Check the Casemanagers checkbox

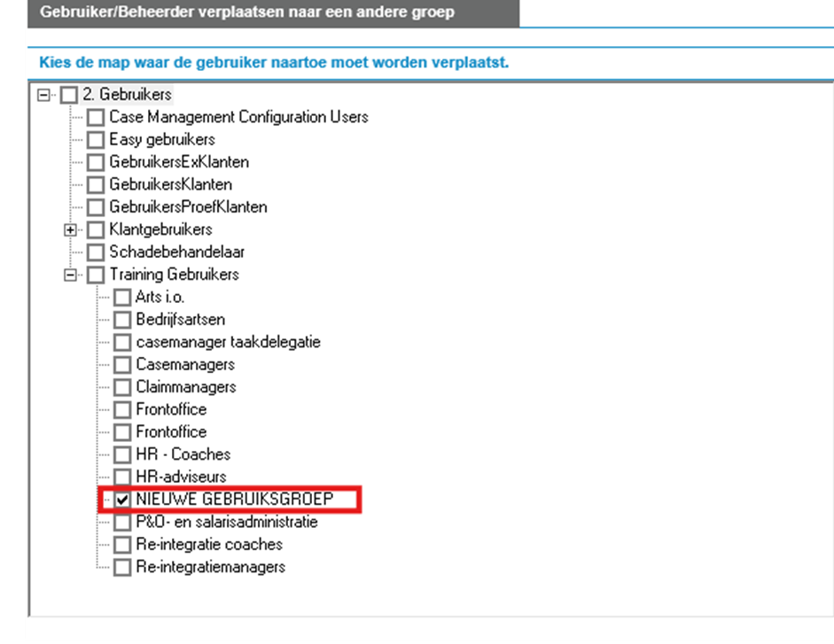[x=122, y=365]
